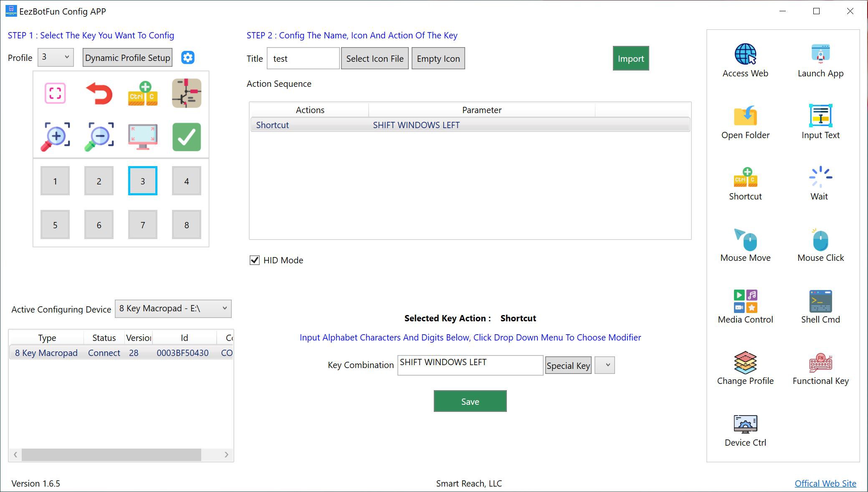Click the Parameter column header
The height and width of the screenshot is (492, 868).
coord(481,110)
